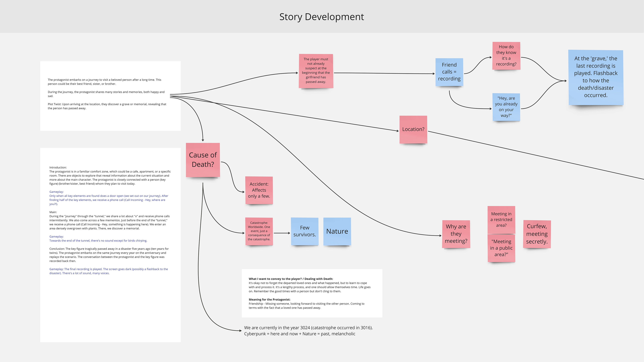
Task: Select the 'Dealing with Death' text card
Action: (x=312, y=293)
